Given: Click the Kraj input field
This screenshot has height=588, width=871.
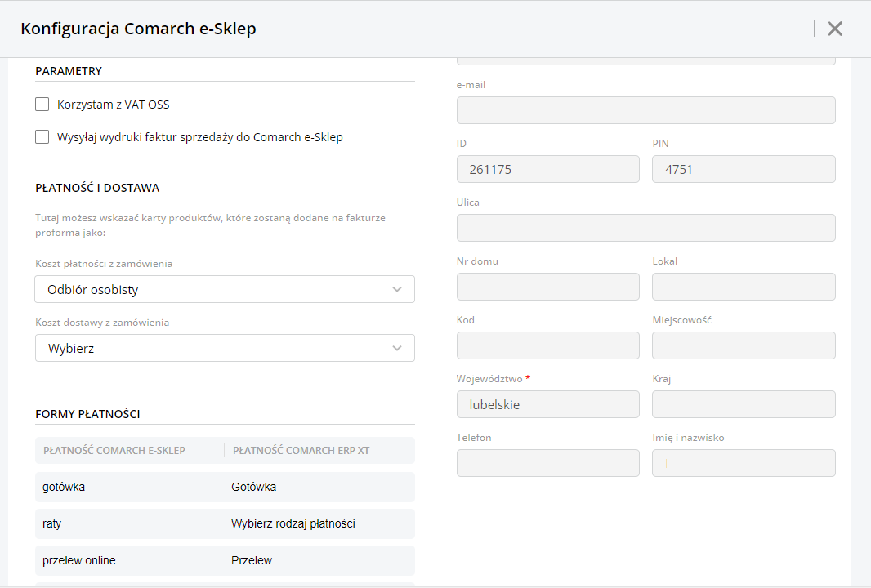Looking at the screenshot, I should 744,404.
